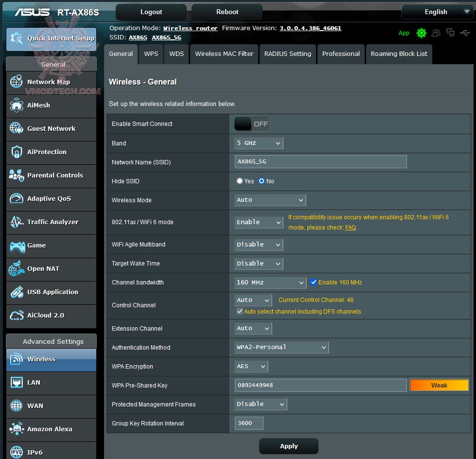The image size is (476, 459).
Task: Click the Parental Controls icon
Action: tap(17, 175)
